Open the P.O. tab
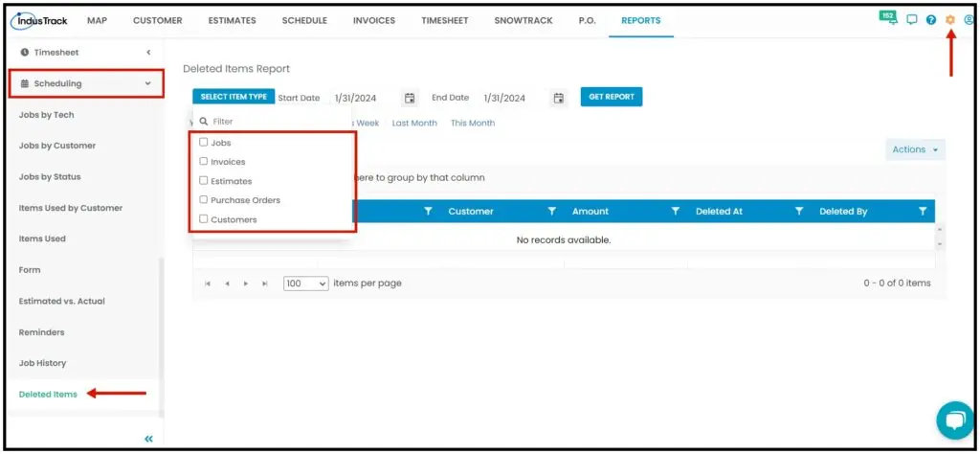980x454 pixels. coord(587,21)
